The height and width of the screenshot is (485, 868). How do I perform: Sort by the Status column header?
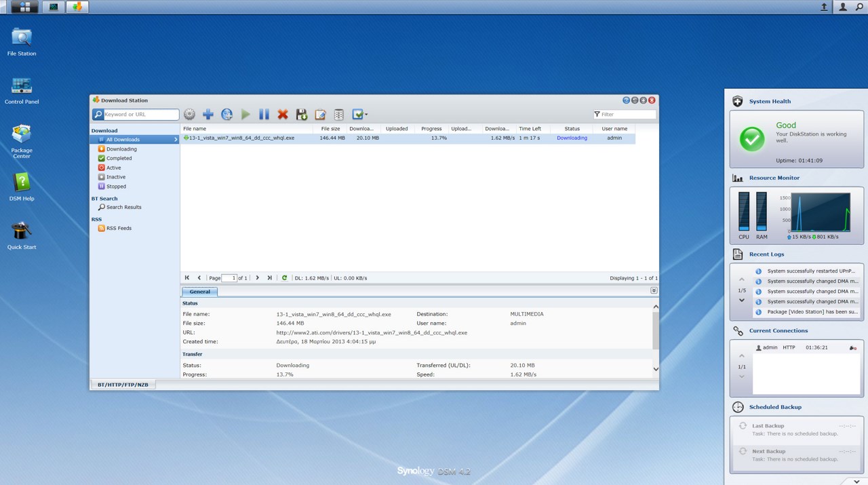(572, 129)
